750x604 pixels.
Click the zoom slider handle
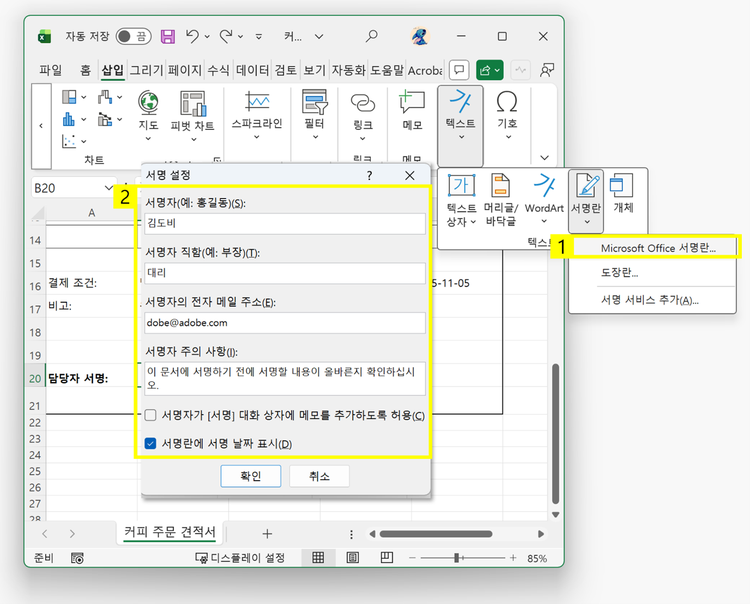[456, 558]
